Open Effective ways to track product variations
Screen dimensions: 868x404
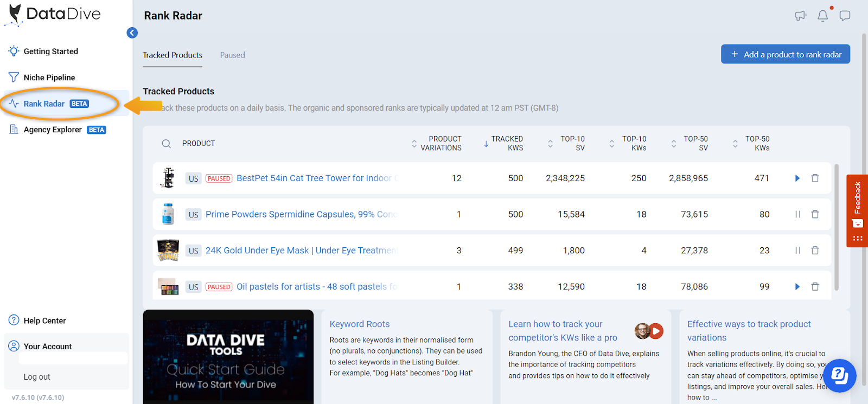749,331
